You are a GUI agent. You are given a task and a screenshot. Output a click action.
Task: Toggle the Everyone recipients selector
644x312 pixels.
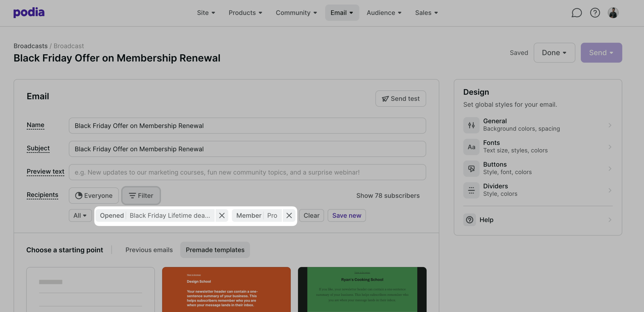(94, 195)
